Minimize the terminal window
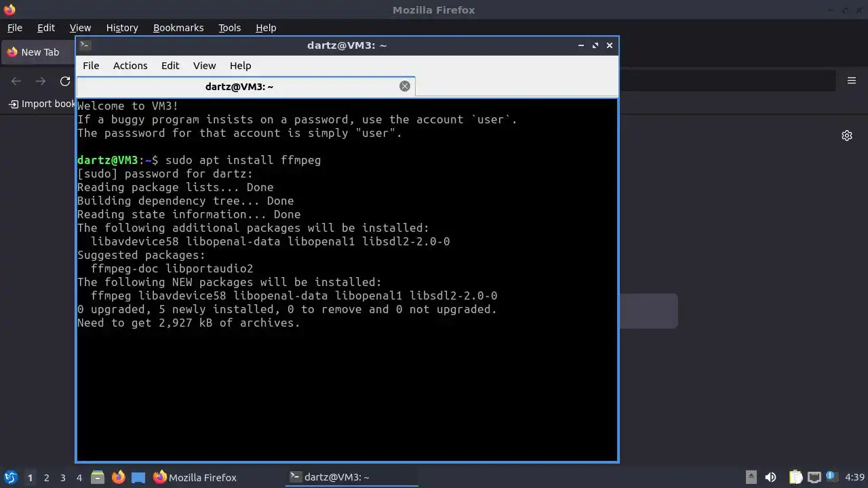Screen dimensions: 868x488 (581, 45)
